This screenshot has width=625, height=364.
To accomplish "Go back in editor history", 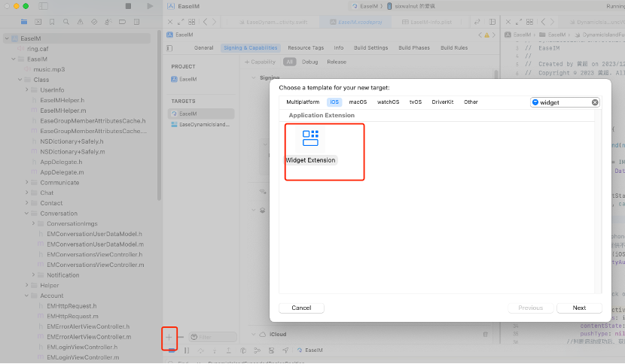I will pos(205,22).
